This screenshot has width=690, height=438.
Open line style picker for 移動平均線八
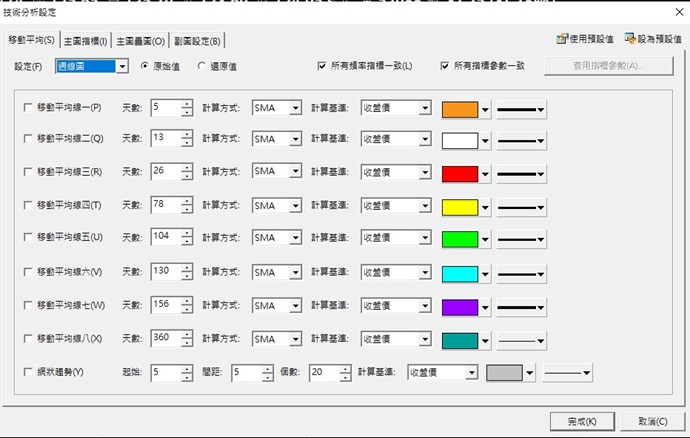[x=528, y=340]
